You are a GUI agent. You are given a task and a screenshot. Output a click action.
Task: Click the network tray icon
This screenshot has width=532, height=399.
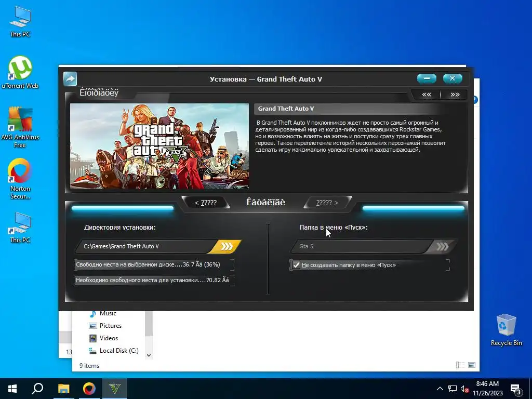[x=453, y=389]
